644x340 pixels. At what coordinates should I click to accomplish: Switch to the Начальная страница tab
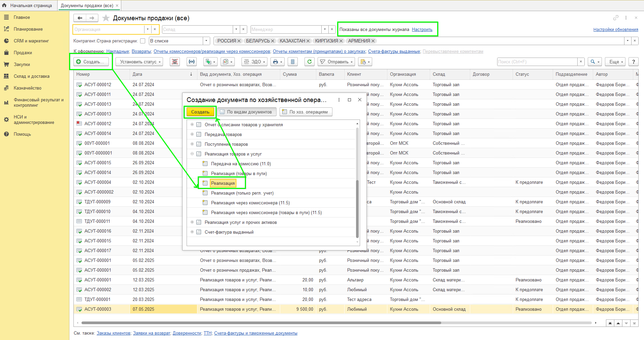click(28, 5)
